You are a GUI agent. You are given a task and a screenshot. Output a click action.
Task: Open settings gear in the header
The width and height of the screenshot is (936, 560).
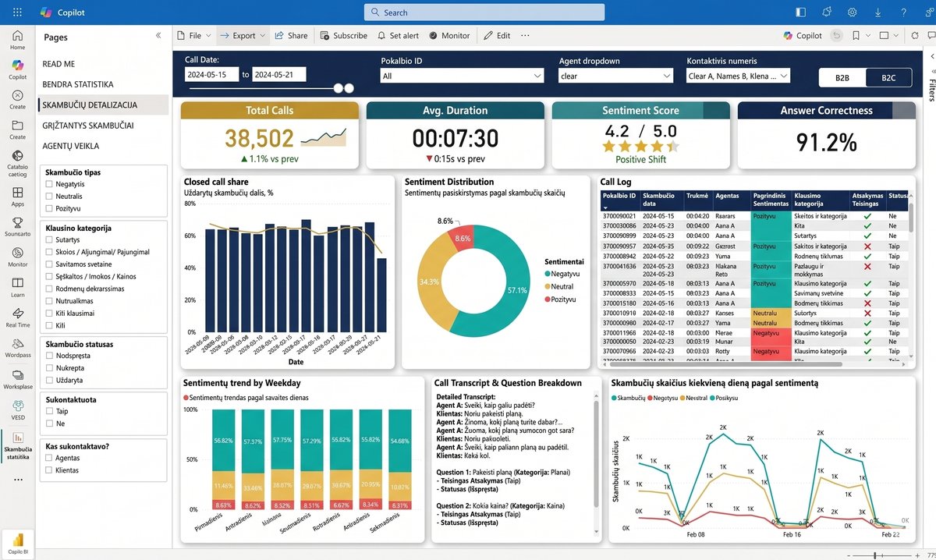click(852, 12)
